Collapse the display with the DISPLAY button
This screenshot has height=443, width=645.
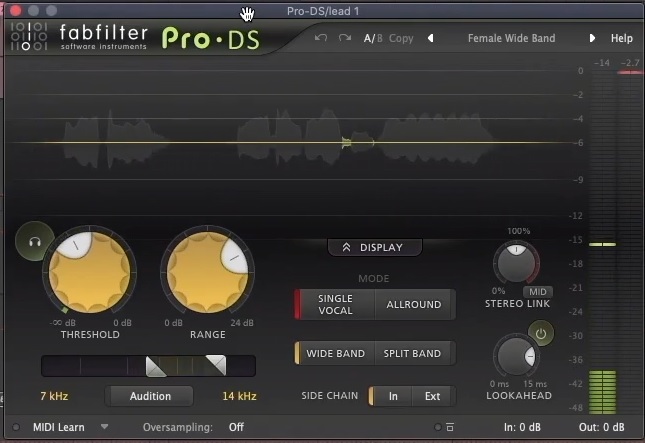pos(375,247)
